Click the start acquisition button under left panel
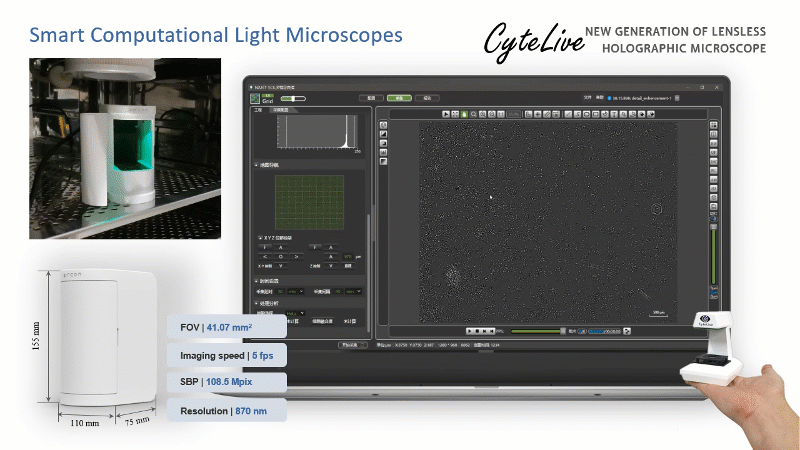This screenshot has height=450, width=800. [x=353, y=345]
